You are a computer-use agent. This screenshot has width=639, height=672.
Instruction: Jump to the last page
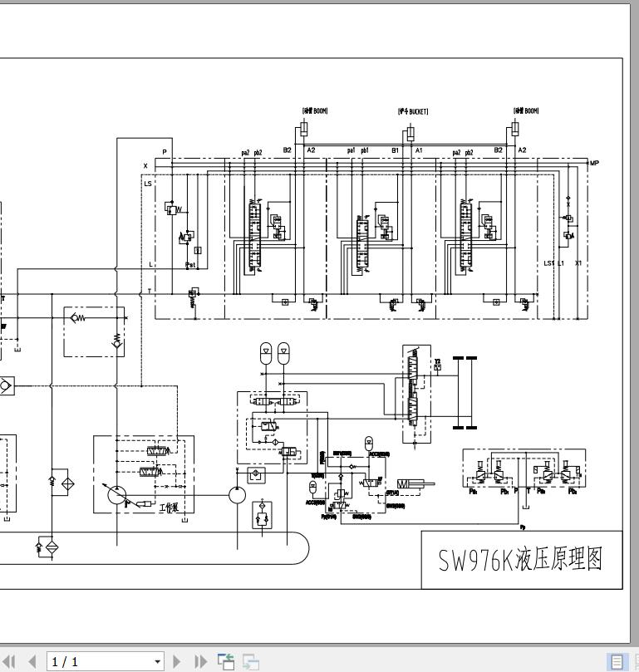[x=200, y=661]
